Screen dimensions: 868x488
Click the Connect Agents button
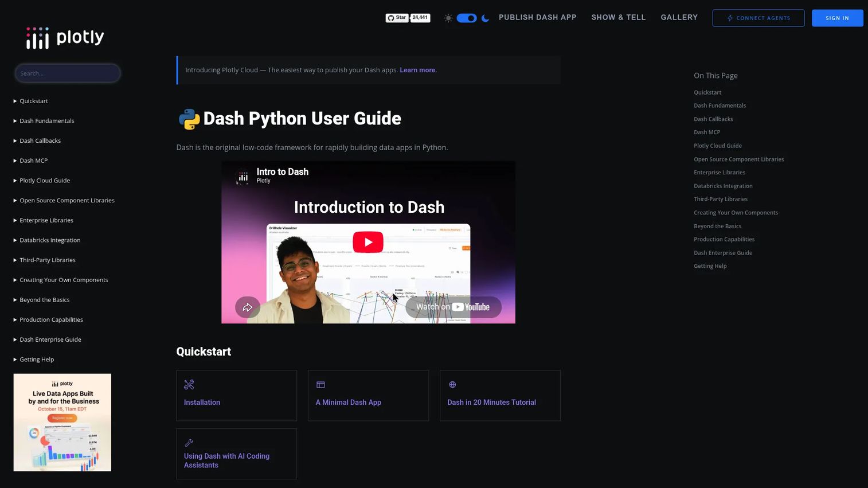tap(758, 18)
